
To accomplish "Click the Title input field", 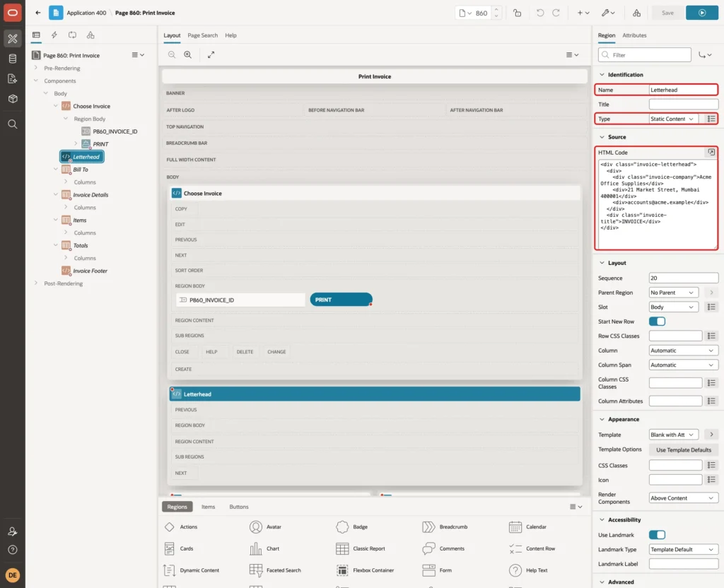I will tap(684, 105).
